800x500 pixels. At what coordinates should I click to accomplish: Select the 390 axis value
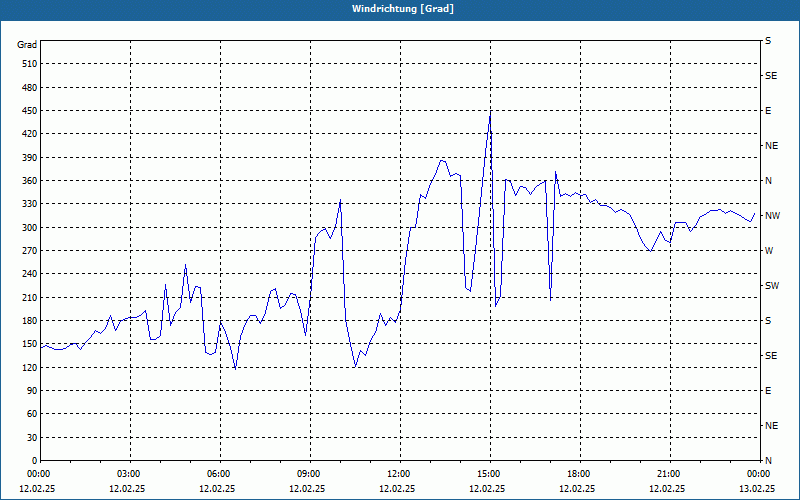(29, 157)
